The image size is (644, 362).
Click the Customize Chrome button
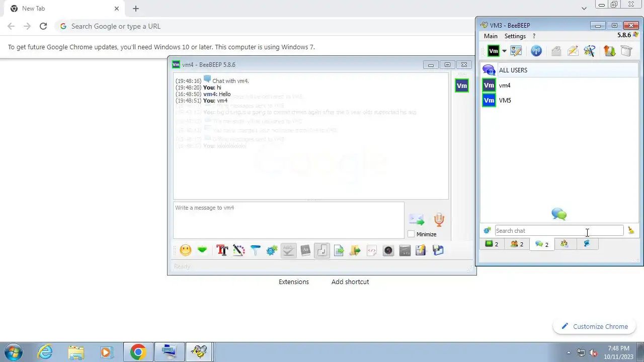pyautogui.click(x=595, y=326)
